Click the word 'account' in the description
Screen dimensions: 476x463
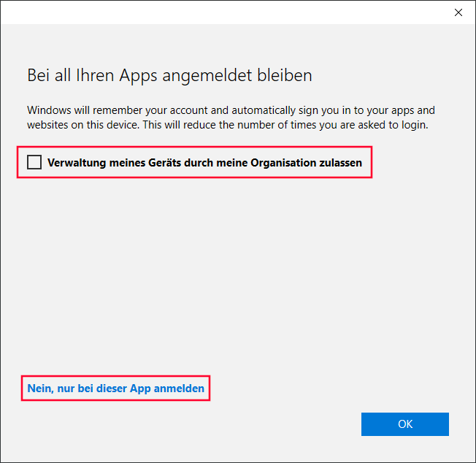coord(215,111)
